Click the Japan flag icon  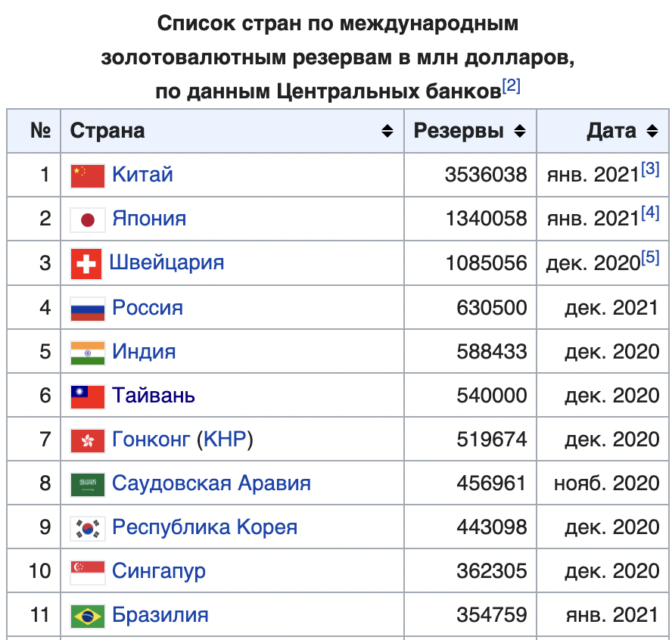tap(88, 219)
